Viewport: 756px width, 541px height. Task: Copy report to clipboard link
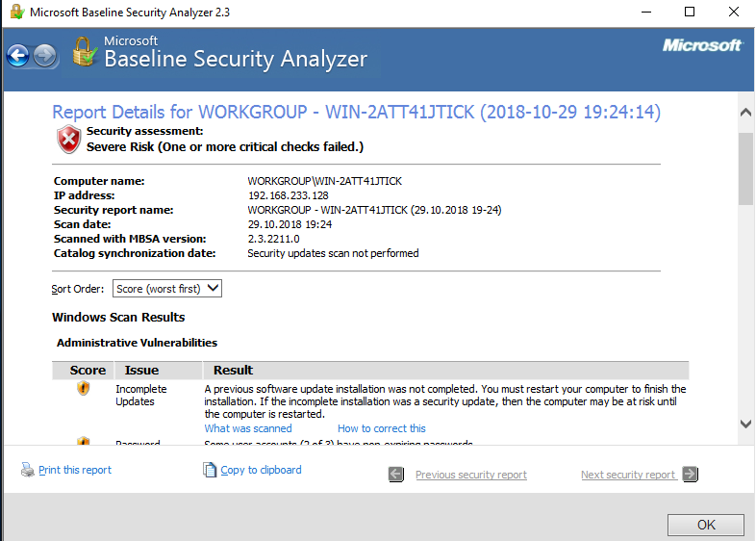[x=261, y=471]
